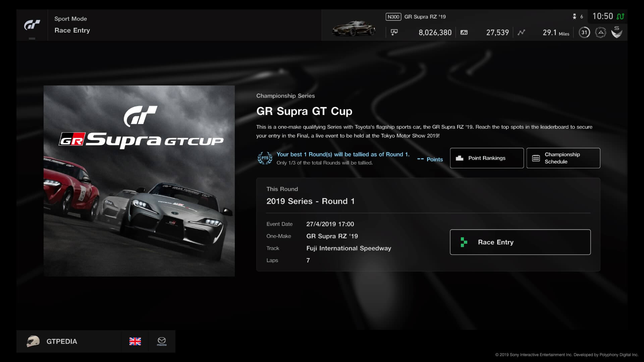
Task: Click the Mazda manufacturer logo
Action: pos(162,341)
